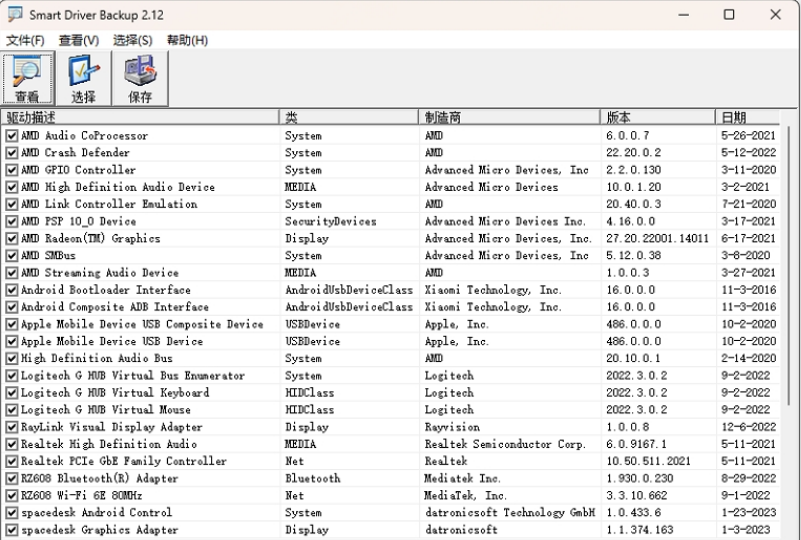801x540 pixels.
Task: Click Mediatek Inc. manufacturer cell
Action: (x=462, y=479)
